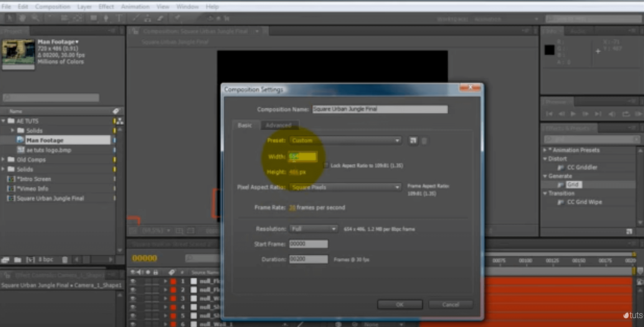Click the Play button in Preview panel
The width and height of the screenshot is (644, 327).
tap(573, 114)
